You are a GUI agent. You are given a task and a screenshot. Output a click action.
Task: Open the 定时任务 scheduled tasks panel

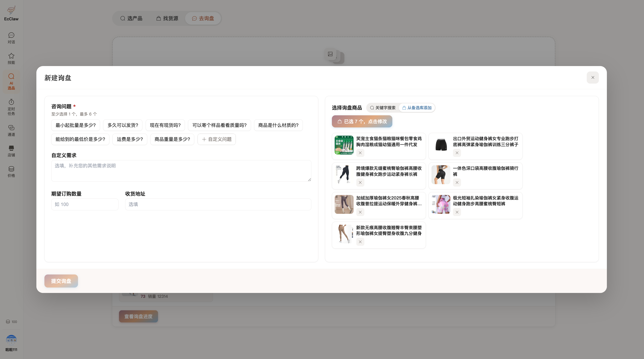click(x=11, y=107)
